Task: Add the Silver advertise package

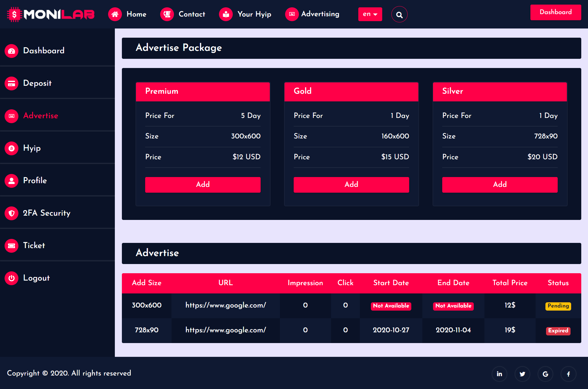Action: coord(500,185)
